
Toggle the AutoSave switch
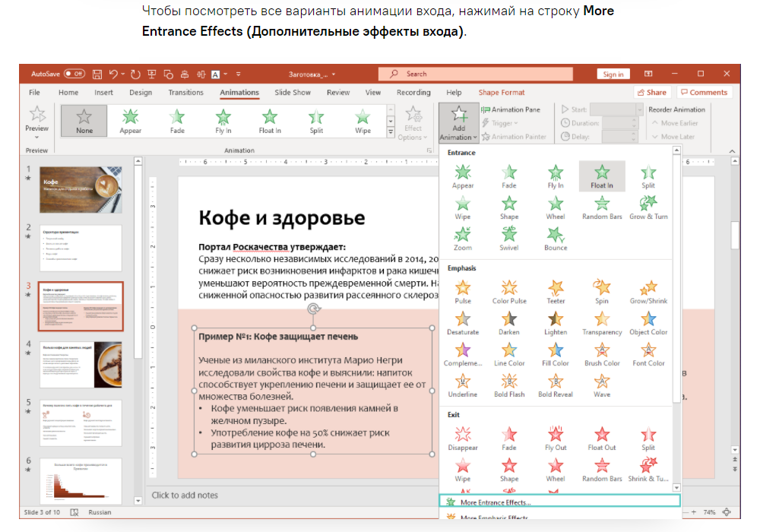(x=74, y=74)
